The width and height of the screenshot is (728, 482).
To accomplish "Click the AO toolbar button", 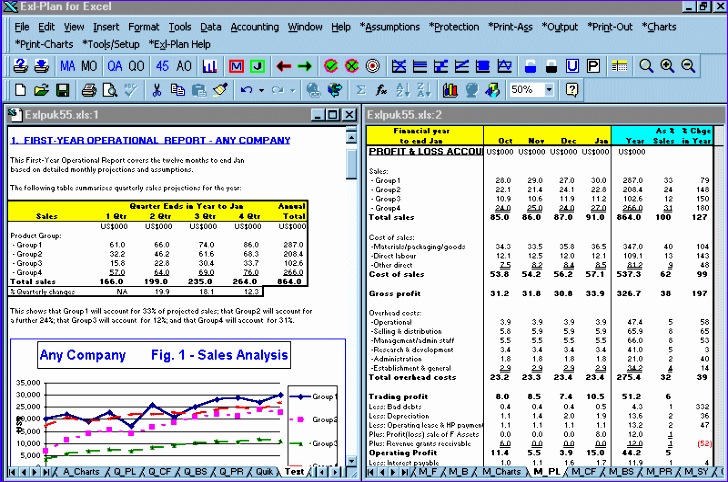I will point(184,66).
